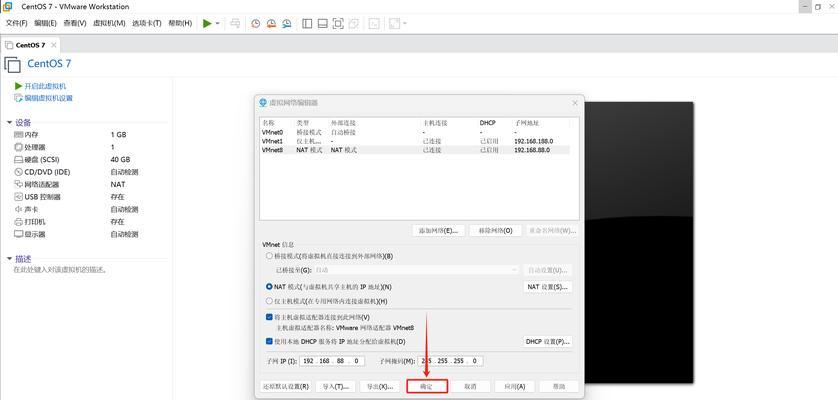Click the 打印机 printer device icon
The image size is (838, 400).
coord(18,221)
